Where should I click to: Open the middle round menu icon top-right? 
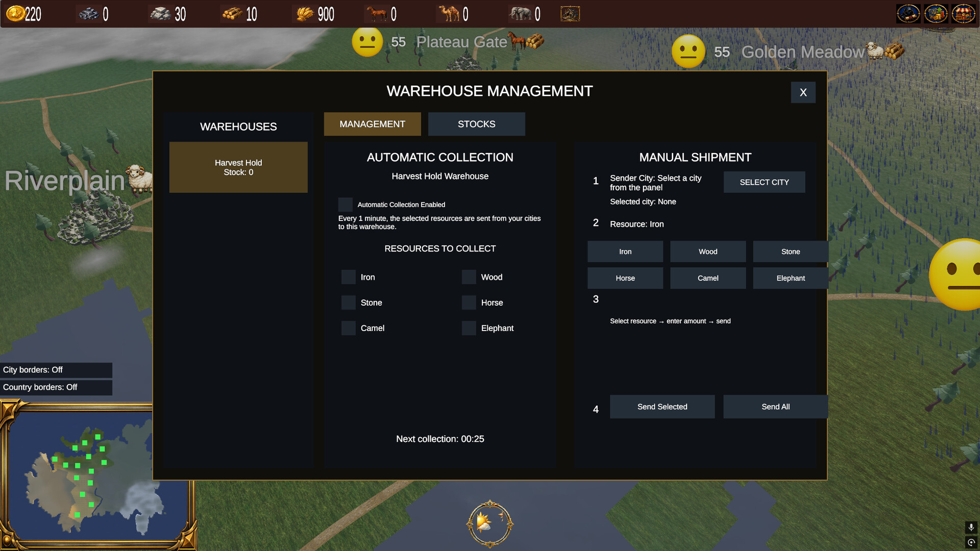936,14
